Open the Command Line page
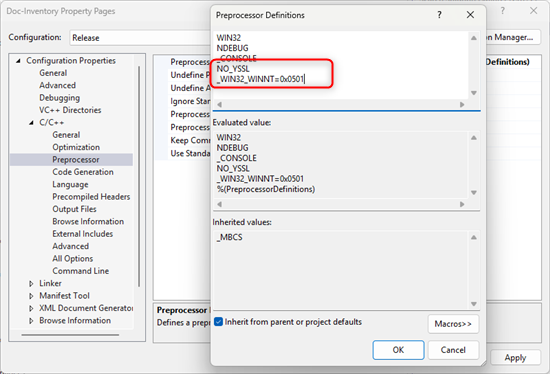The image size is (550, 374). 81,271
